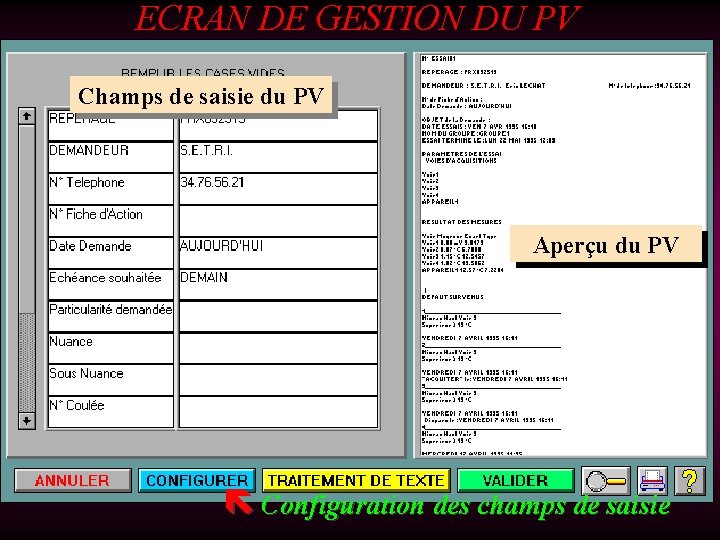The image size is (720, 540).
Task: Click the scroll up arrow of field list
Action: click(27, 116)
